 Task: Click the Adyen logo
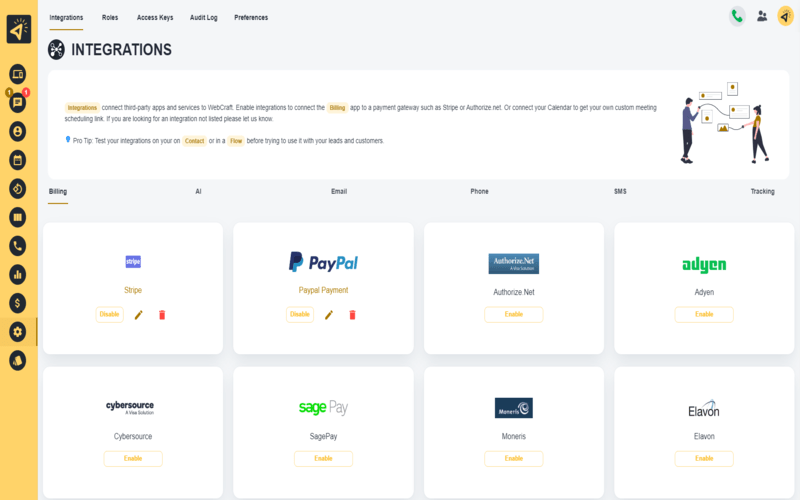point(704,265)
